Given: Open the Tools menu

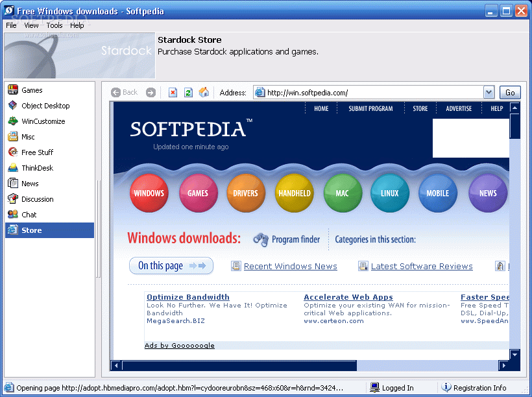Looking at the screenshot, I should [x=54, y=25].
